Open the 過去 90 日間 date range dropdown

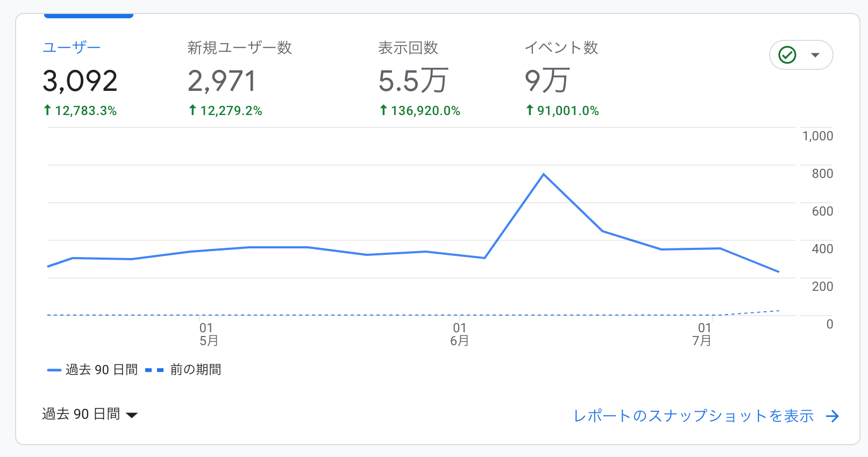point(82,414)
